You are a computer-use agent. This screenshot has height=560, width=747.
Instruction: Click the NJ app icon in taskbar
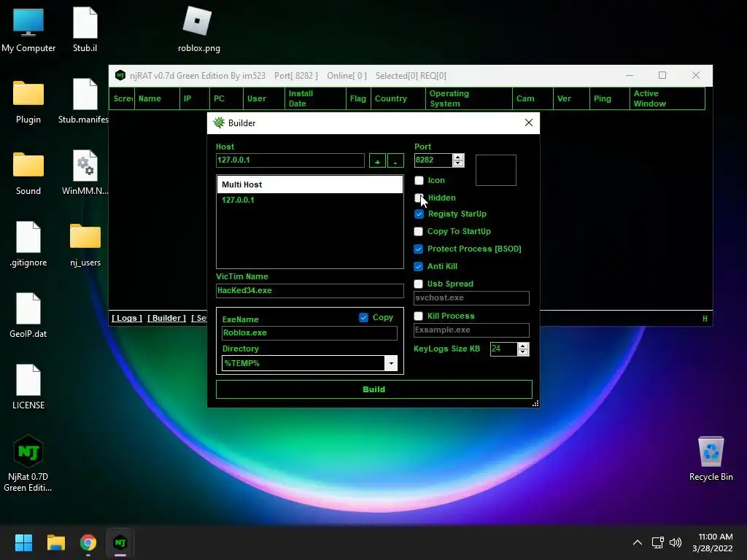click(x=120, y=542)
